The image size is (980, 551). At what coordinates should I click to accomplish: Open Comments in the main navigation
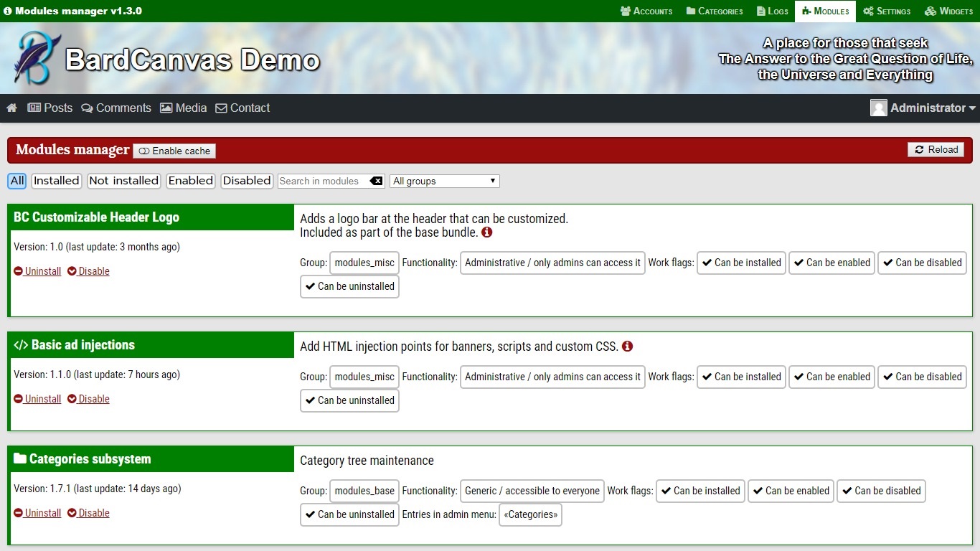(116, 108)
